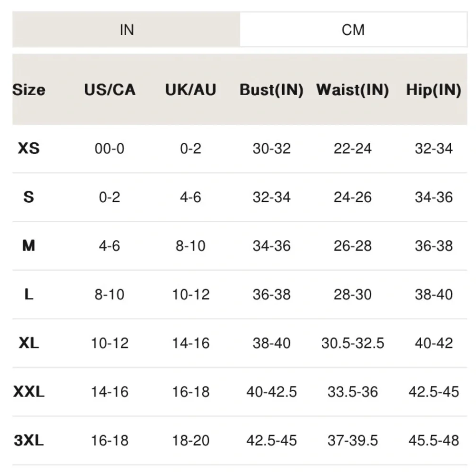This screenshot has width=476, height=476.
Task: Click the Bust(IN) column header
Action: (x=271, y=89)
